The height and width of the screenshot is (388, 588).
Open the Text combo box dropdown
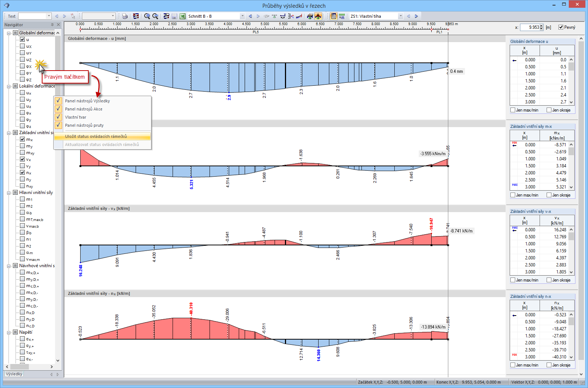(x=49, y=16)
